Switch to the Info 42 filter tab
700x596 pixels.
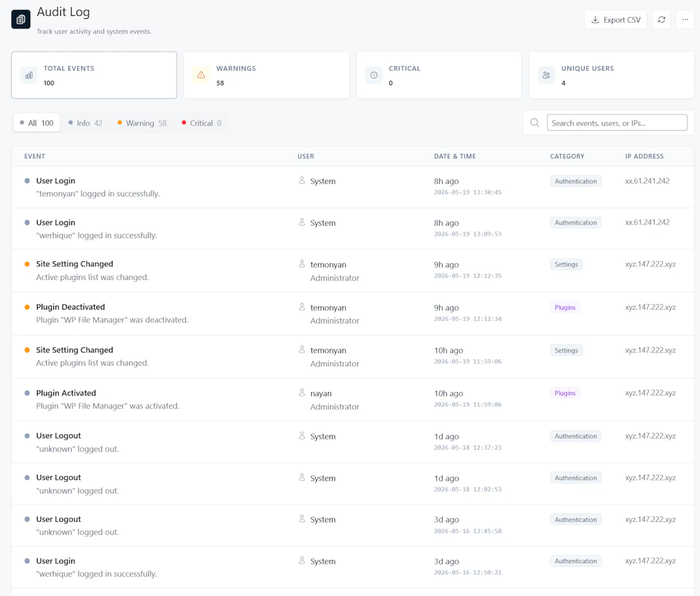[x=85, y=123]
